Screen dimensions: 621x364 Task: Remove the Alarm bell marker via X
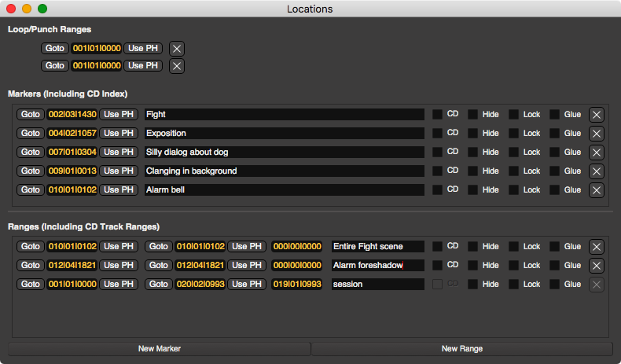(x=596, y=190)
